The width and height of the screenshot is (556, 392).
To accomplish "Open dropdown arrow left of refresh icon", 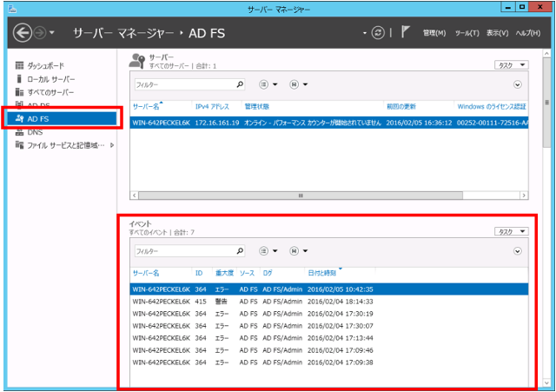I will [x=365, y=33].
